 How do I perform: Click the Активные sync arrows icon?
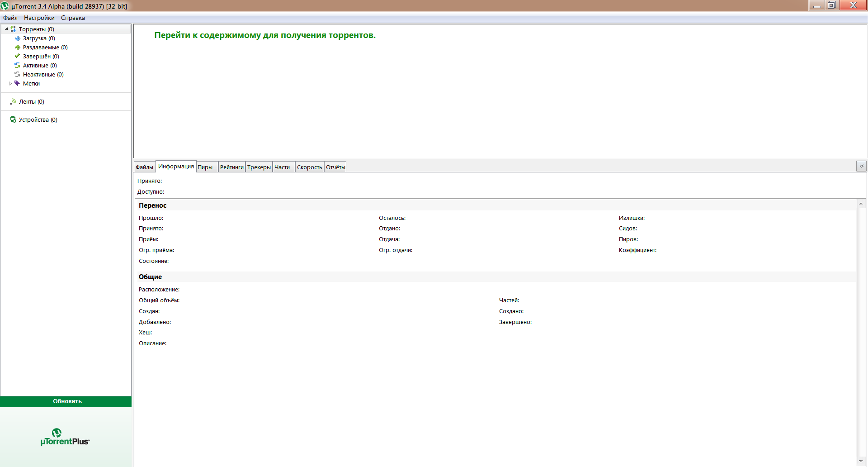pyautogui.click(x=17, y=66)
